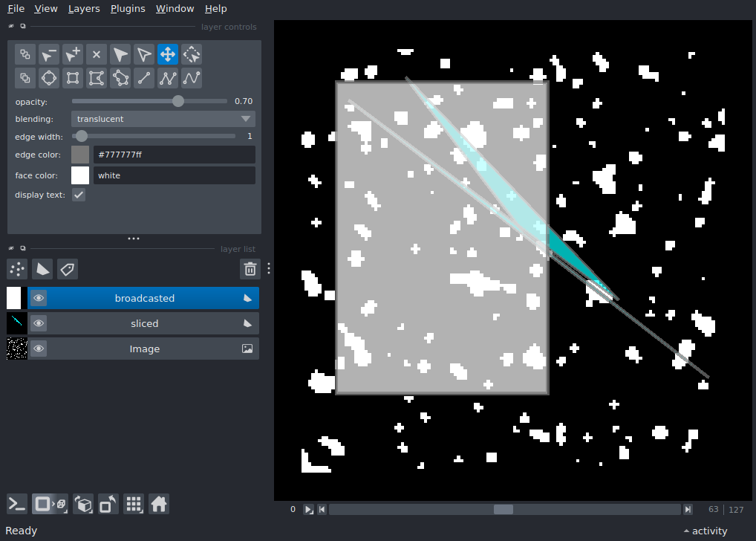Image resolution: width=756 pixels, height=541 pixels.
Task: Create a new points layer
Action: click(18, 269)
